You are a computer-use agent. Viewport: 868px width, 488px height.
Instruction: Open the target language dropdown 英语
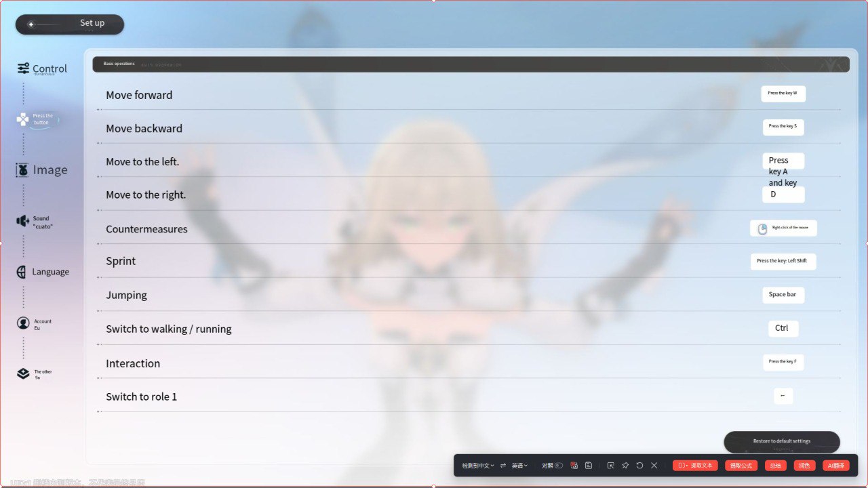point(519,466)
